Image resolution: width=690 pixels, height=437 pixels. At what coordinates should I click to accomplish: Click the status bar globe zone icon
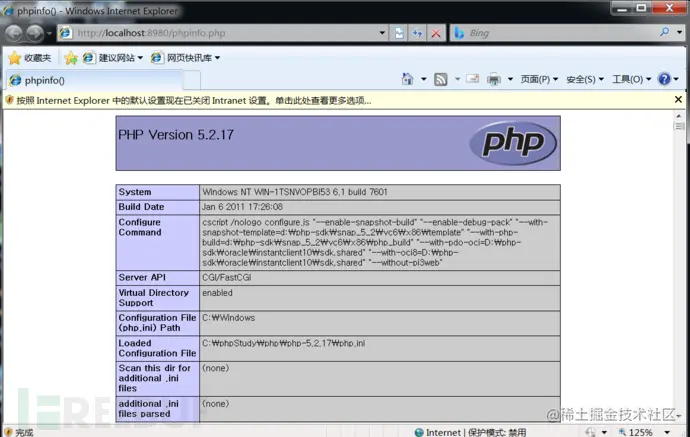click(419, 432)
